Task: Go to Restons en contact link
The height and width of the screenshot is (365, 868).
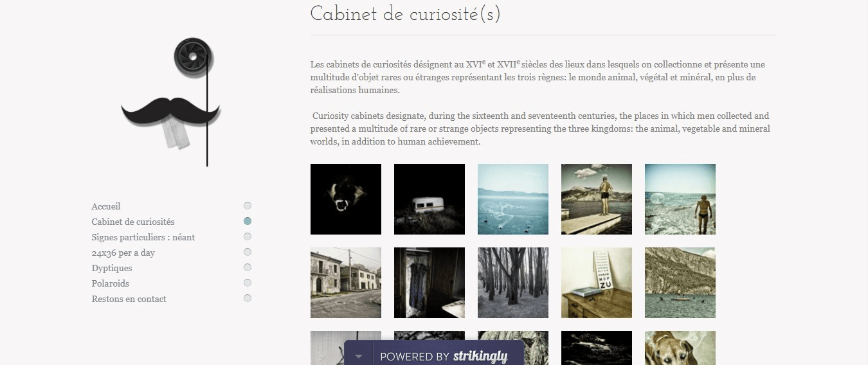Action: [x=129, y=299]
